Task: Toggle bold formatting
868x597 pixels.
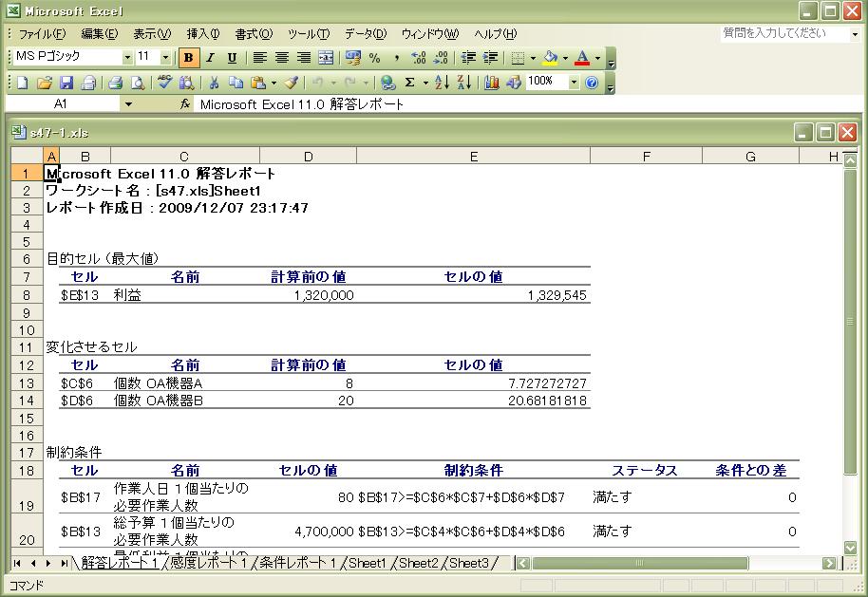Action: [x=189, y=58]
